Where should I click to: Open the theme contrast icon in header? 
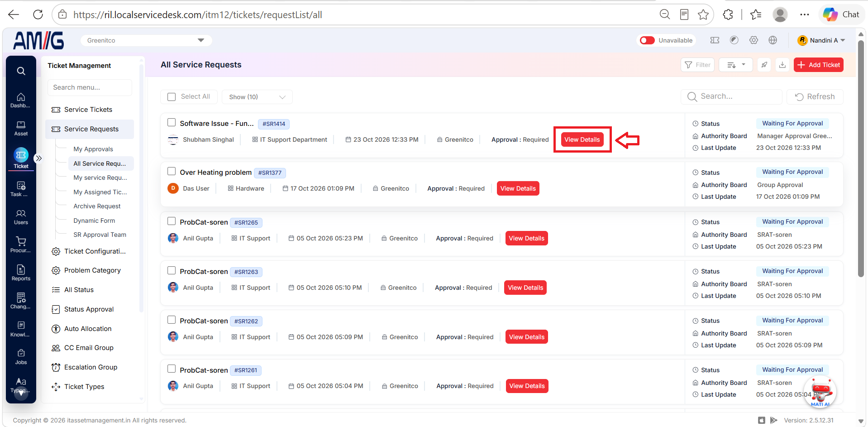tap(734, 40)
